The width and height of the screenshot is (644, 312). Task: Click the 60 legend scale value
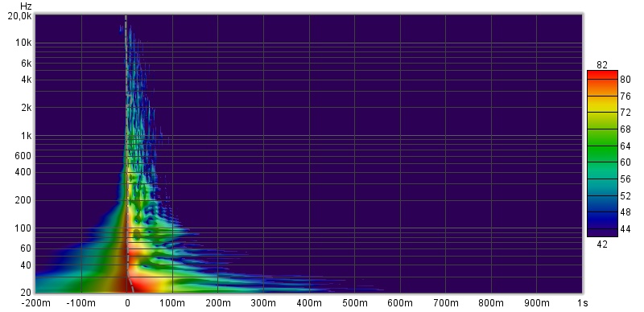[625, 162]
